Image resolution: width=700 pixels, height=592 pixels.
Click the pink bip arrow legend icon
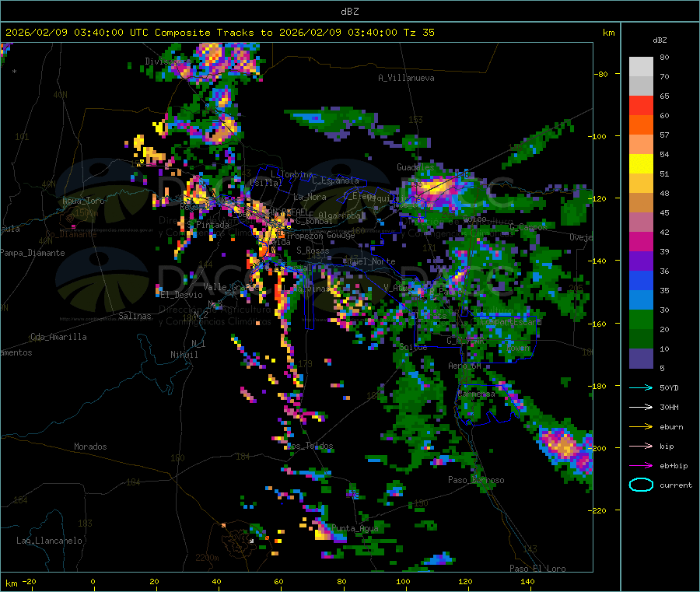pyautogui.click(x=641, y=446)
